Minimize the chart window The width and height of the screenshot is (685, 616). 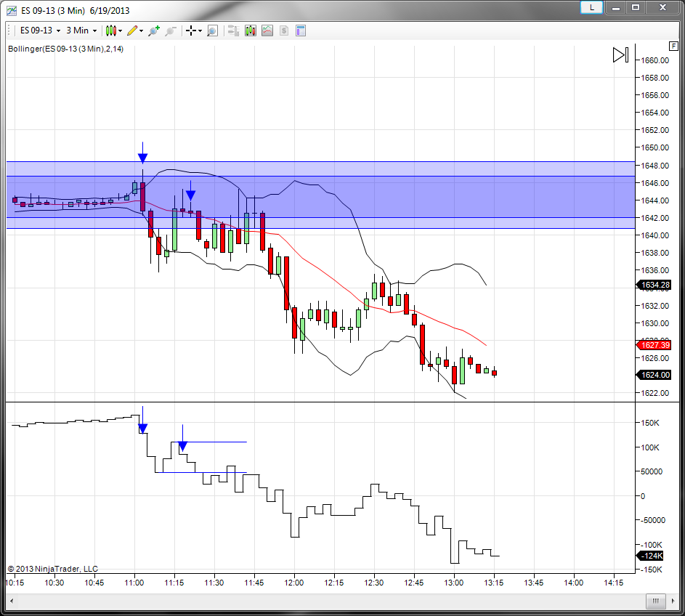[x=616, y=7]
